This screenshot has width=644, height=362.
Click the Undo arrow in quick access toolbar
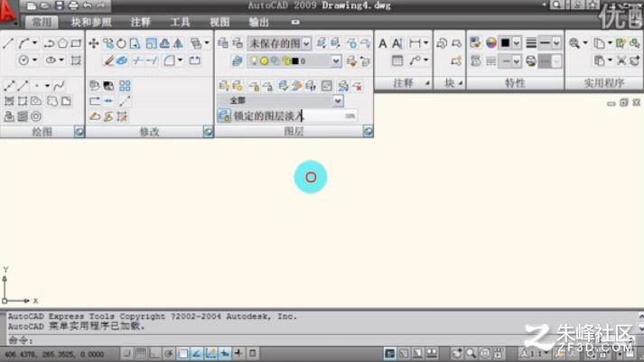(87, 5)
